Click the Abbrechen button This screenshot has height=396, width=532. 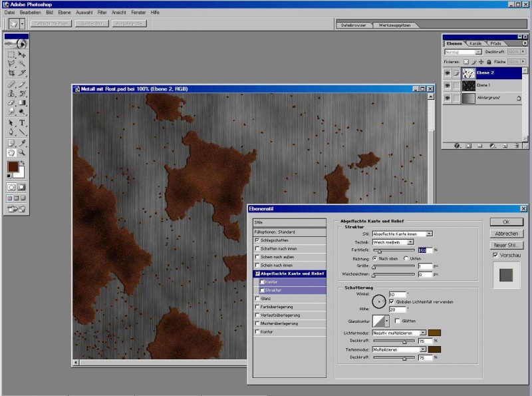[507, 234]
